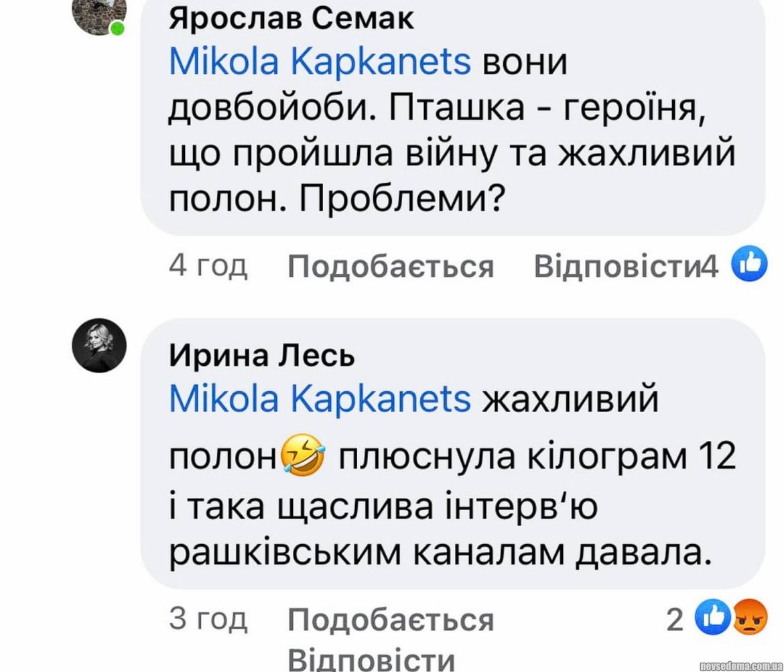Open the reaction count 4 on Ярослав's comment
Image resolution: width=784 pixels, height=672 pixels.
[710, 267]
